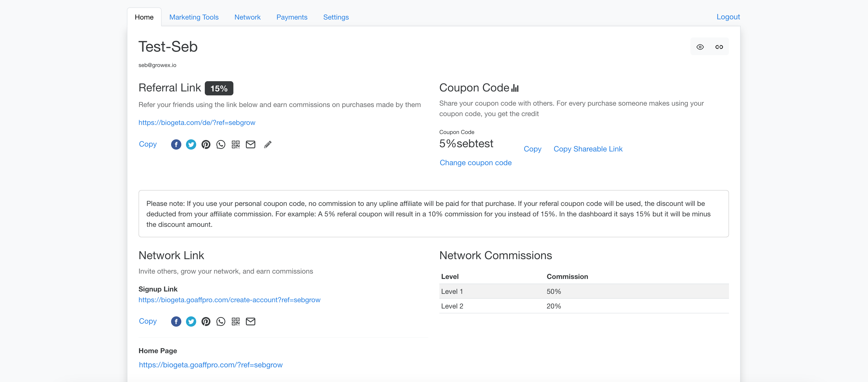868x382 pixels.
Task: Show QR code for signup link
Action: (235, 322)
